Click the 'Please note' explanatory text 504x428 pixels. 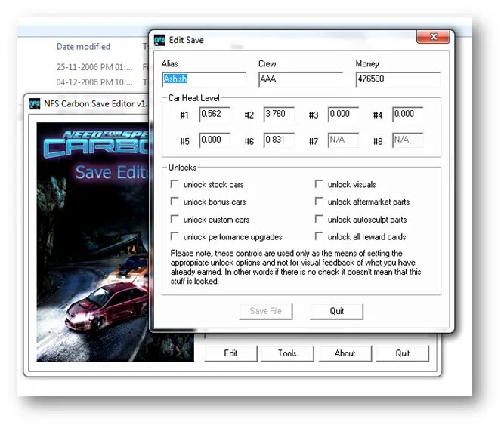point(295,267)
